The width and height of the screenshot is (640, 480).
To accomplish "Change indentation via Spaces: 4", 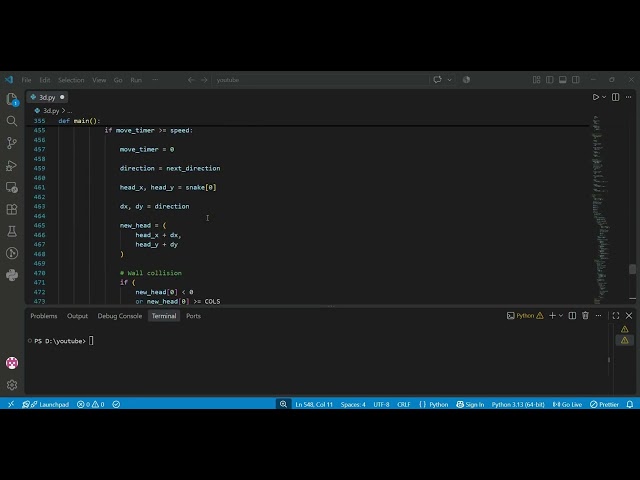I will 353,404.
